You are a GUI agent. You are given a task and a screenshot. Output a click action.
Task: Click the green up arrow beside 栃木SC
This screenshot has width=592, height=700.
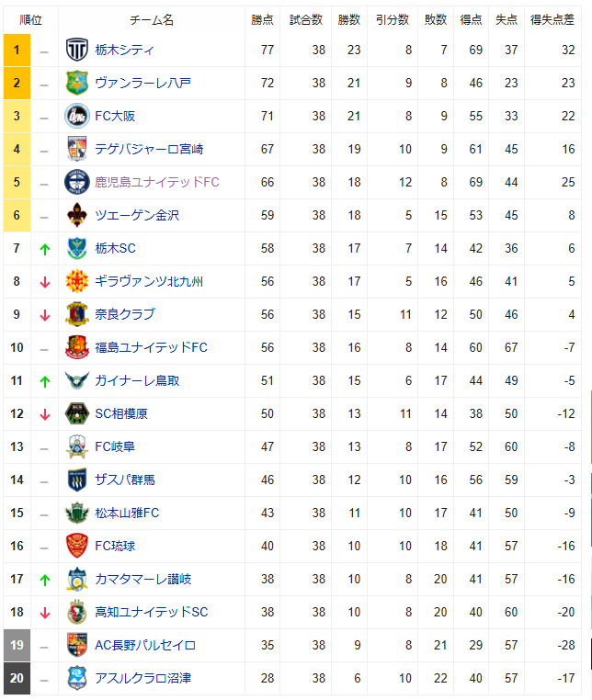[44, 249]
